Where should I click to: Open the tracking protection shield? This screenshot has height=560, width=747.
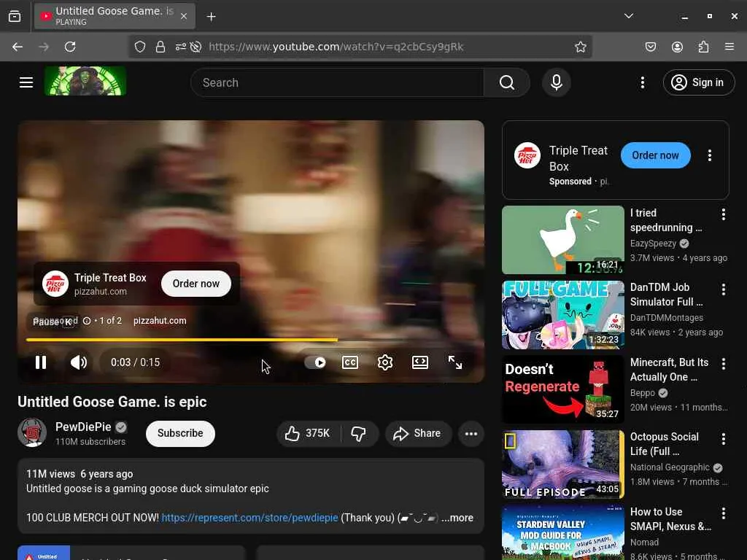pyautogui.click(x=139, y=47)
